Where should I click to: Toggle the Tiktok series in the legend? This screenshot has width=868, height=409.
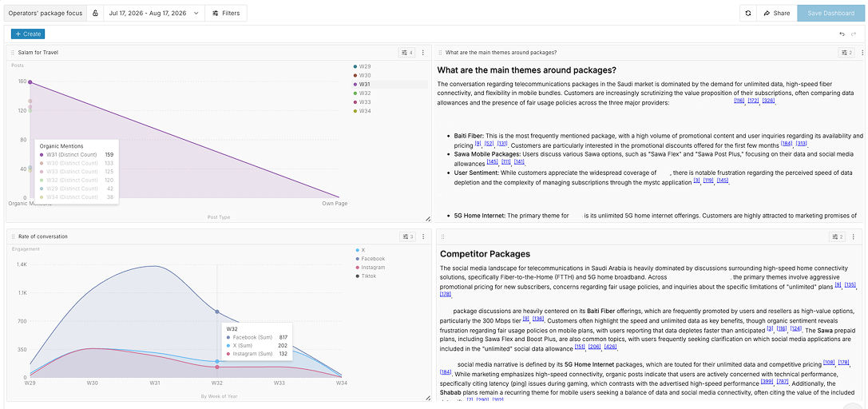366,276
